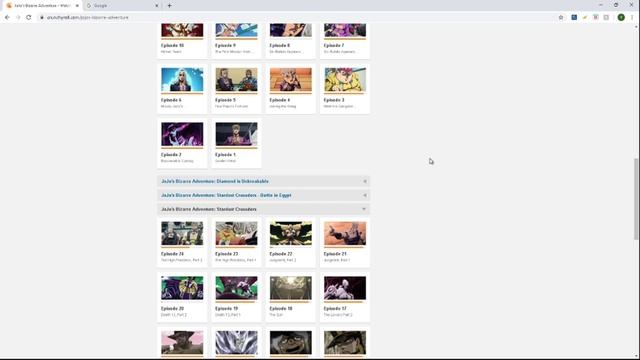640x360 pixels.
Task: Open Golden Wind Episode 2 thumbnail
Action: [x=182, y=134]
